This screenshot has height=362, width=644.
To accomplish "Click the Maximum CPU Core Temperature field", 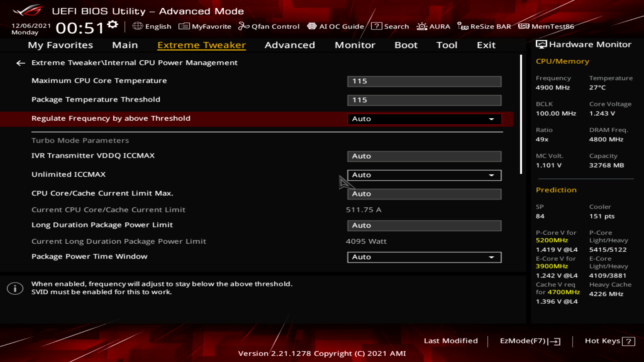I will tap(424, 81).
